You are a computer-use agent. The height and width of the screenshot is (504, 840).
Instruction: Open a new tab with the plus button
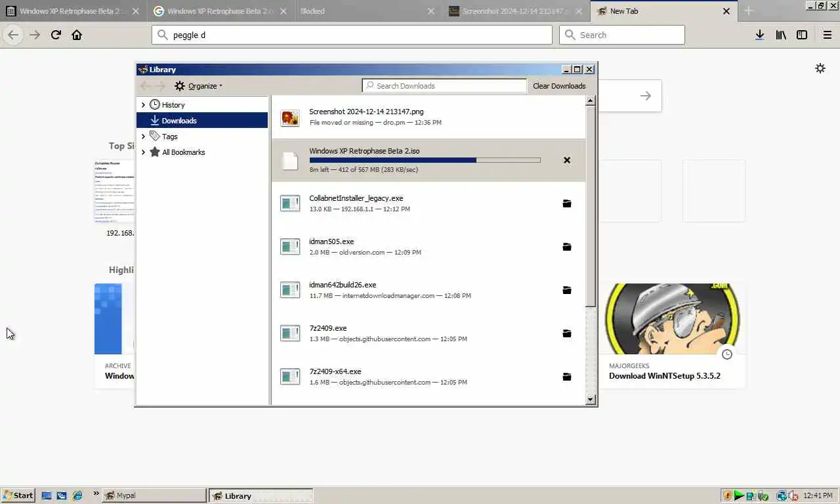pyautogui.click(x=749, y=10)
